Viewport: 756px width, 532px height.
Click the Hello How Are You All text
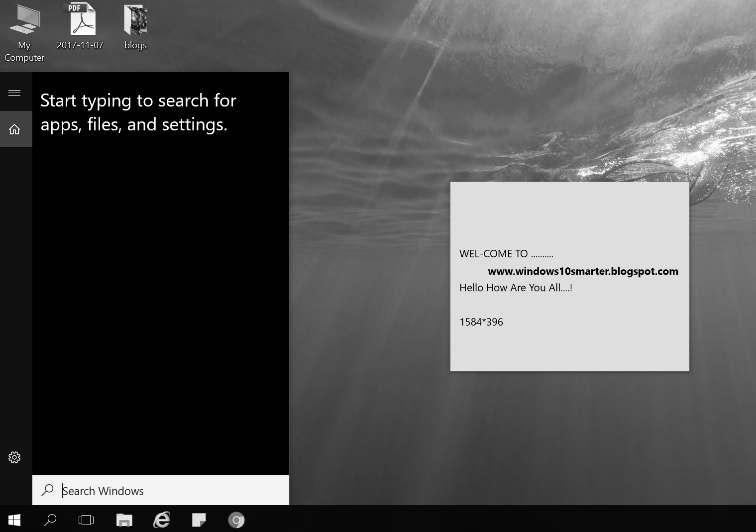click(x=516, y=288)
